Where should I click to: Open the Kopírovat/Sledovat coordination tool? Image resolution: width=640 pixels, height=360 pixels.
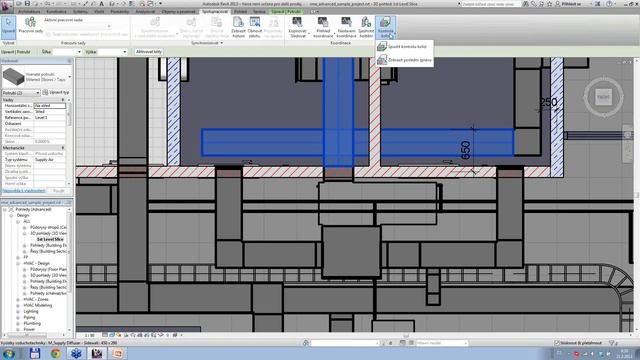[x=298, y=27]
